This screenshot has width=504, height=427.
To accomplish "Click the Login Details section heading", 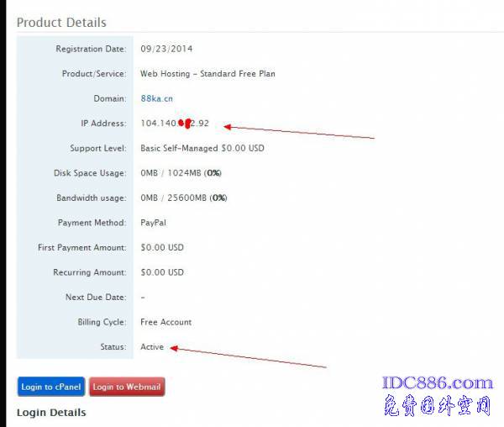I will click(51, 413).
